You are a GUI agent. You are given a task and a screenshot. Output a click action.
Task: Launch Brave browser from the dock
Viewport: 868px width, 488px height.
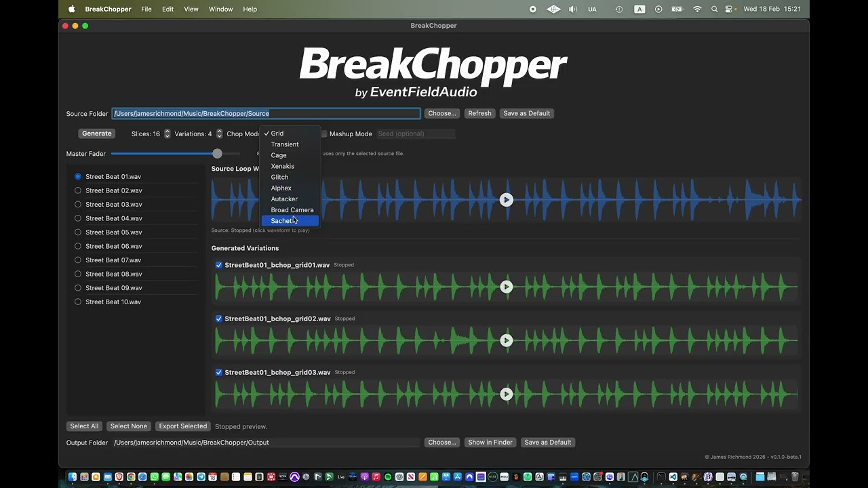click(x=119, y=477)
